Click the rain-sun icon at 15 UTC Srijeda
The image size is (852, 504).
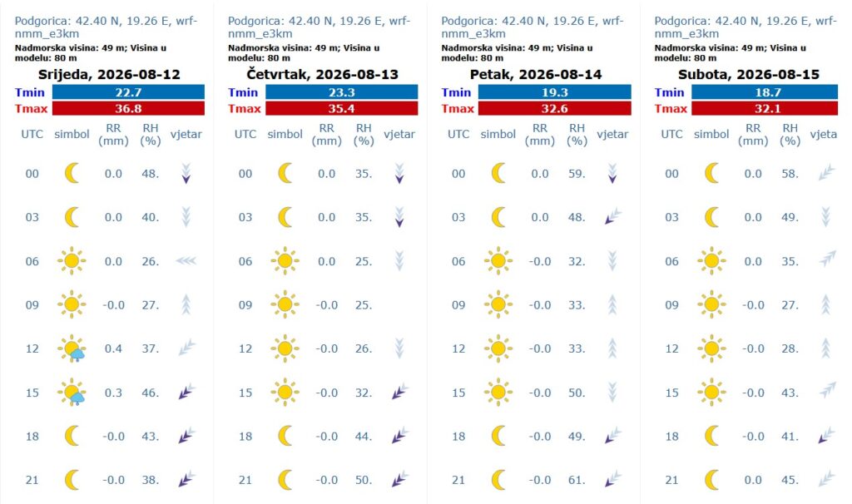(72, 392)
